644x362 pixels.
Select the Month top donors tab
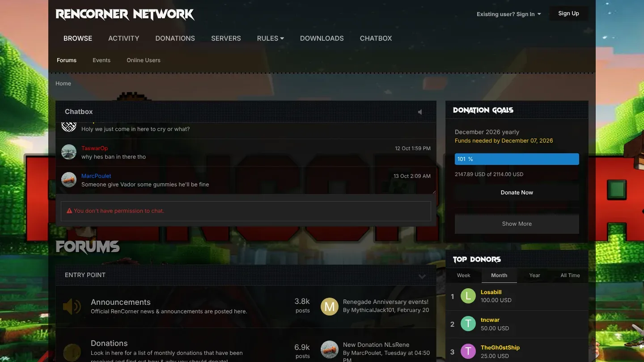click(499, 275)
